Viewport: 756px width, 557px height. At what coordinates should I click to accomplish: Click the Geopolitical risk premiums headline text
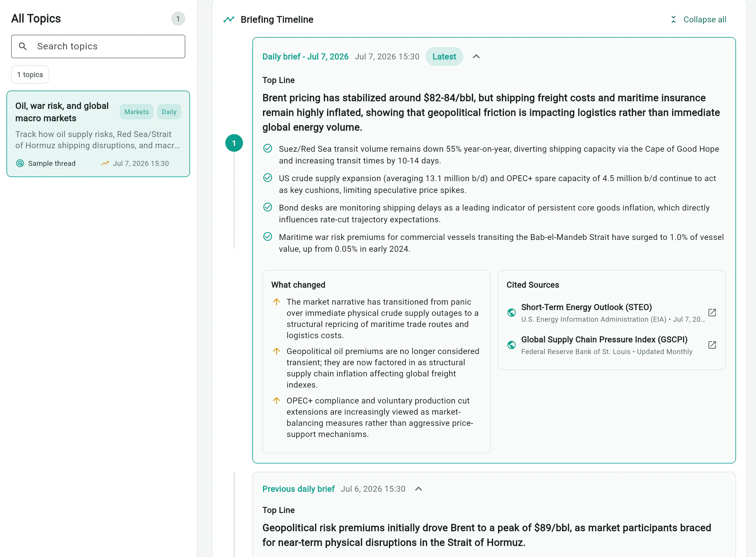(x=487, y=535)
